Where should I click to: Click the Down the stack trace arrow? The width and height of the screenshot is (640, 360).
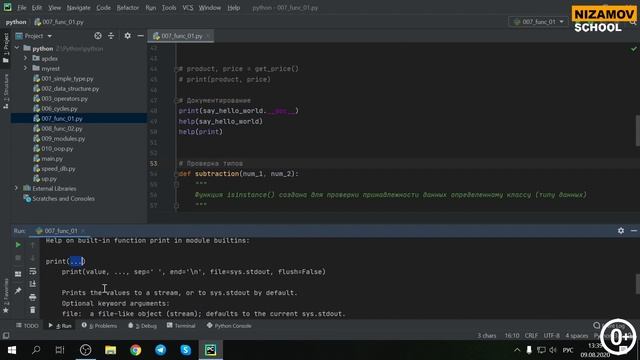point(33,258)
